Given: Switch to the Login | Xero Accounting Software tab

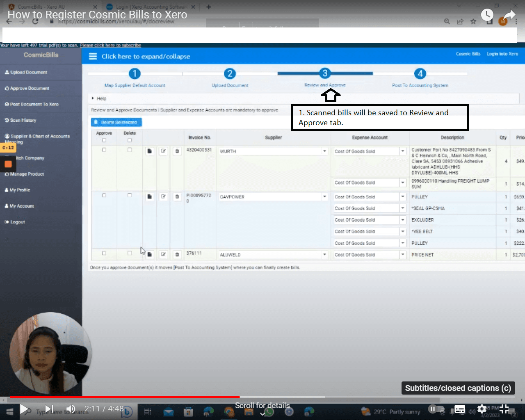Looking at the screenshot, I should point(150,7).
